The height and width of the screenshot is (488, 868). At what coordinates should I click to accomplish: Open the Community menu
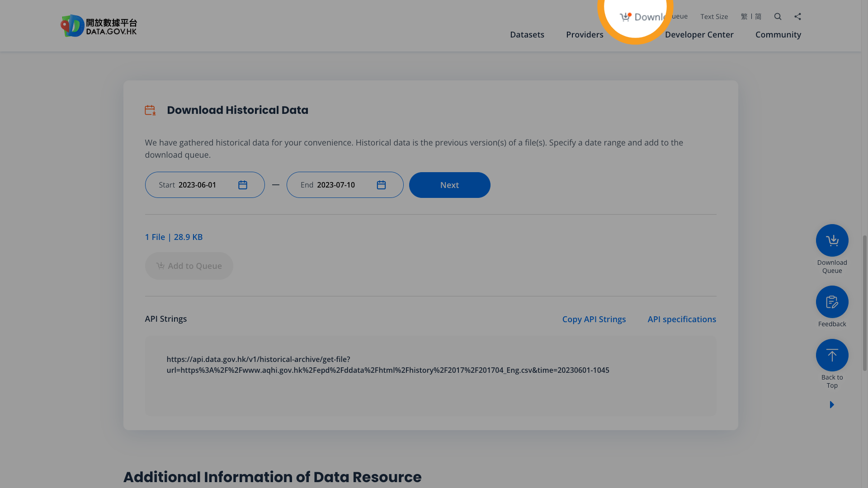click(x=778, y=34)
